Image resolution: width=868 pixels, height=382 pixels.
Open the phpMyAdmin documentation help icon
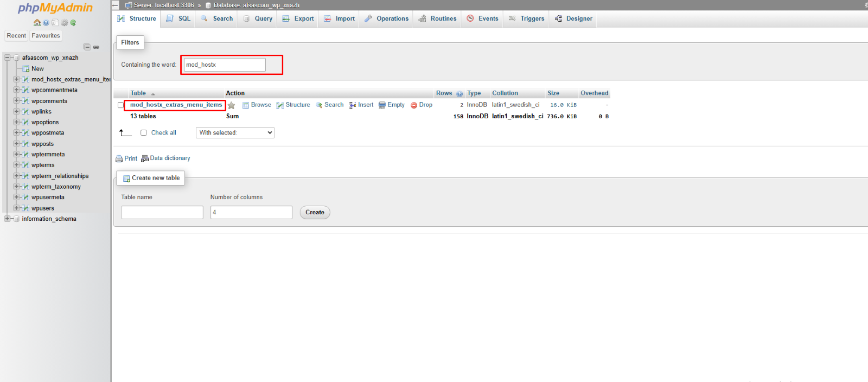click(46, 23)
